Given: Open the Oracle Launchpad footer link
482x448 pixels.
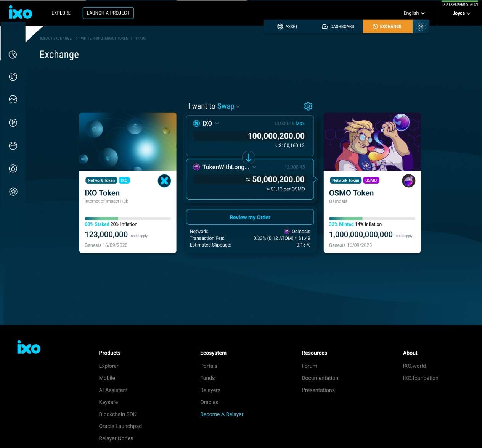Looking at the screenshot, I should click(x=120, y=426).
